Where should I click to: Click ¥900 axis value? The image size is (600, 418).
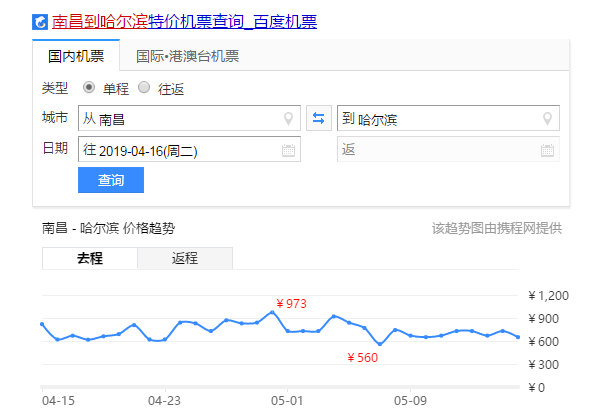pyautogui.click(x=543, y=318)
